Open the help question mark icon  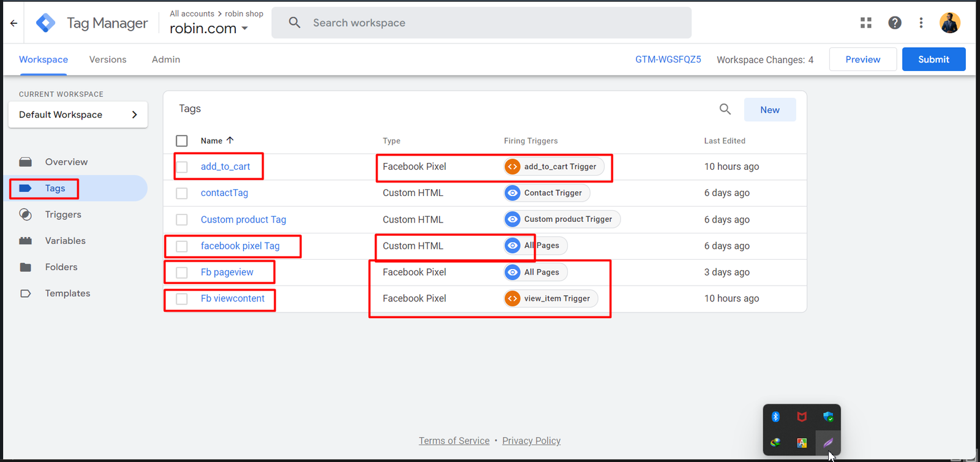coord(895,23)
